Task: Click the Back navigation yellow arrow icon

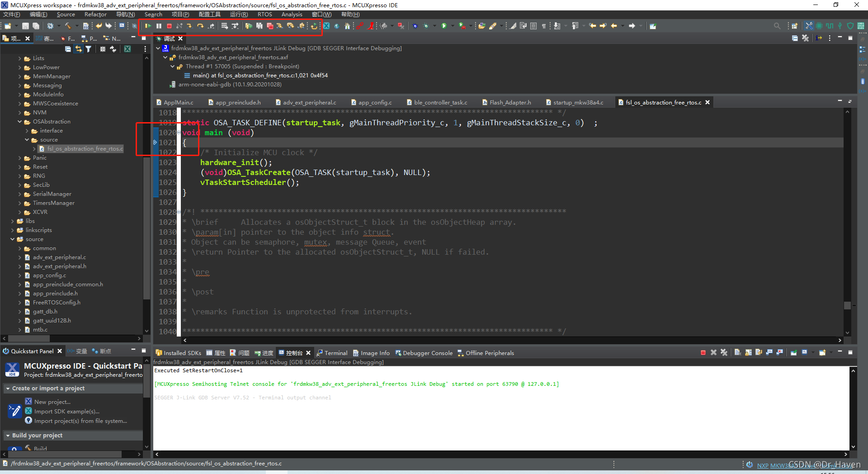Action: [x=614, y=26]
